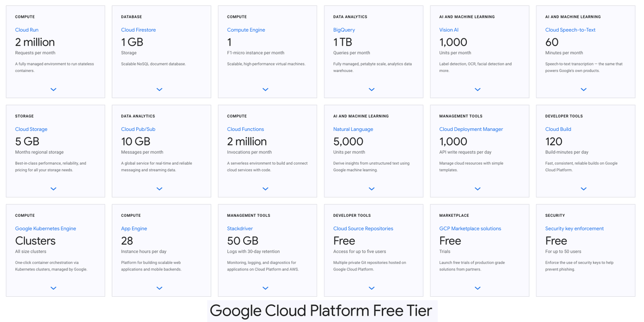Click 'Trials' text under GCP Marketplace
This screenshot has width=644, height=322.
click(444, 252)
